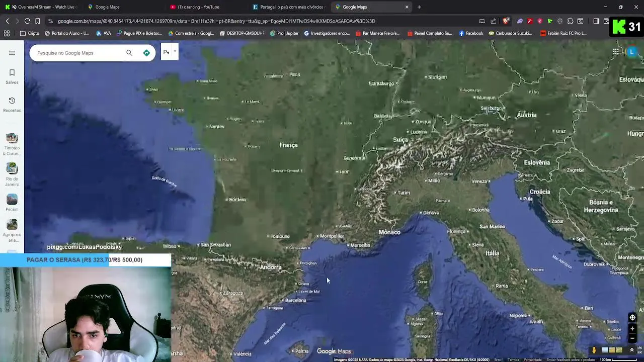Open the Pro | Jupiter bookmark

(284, 33)
